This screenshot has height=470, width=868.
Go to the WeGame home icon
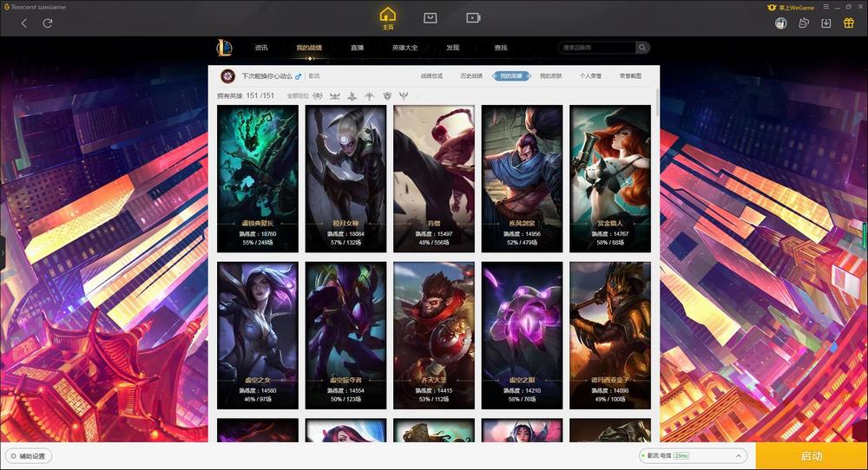click(388, 17)
